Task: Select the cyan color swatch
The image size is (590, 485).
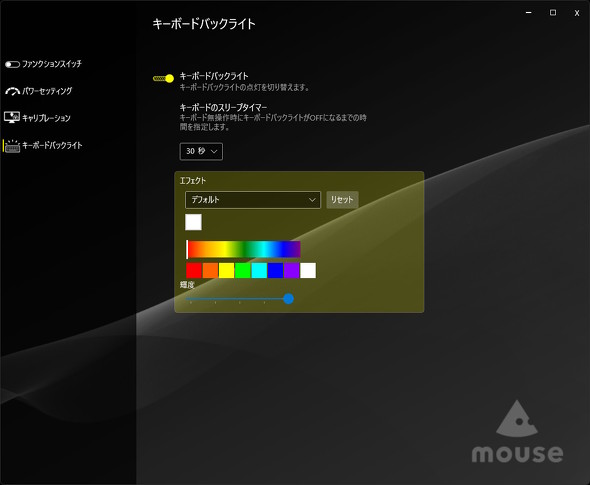Action: 259,271
